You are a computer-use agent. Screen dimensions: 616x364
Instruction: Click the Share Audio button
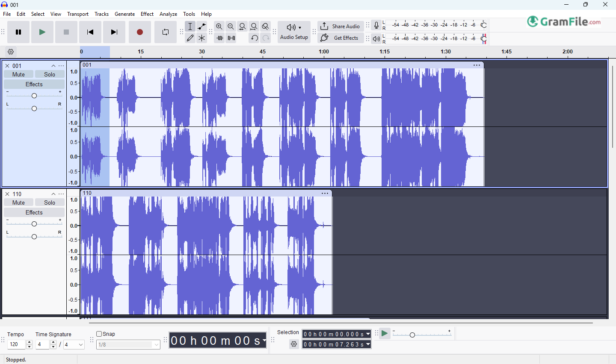pyautogui.click(x=341, y=26)
